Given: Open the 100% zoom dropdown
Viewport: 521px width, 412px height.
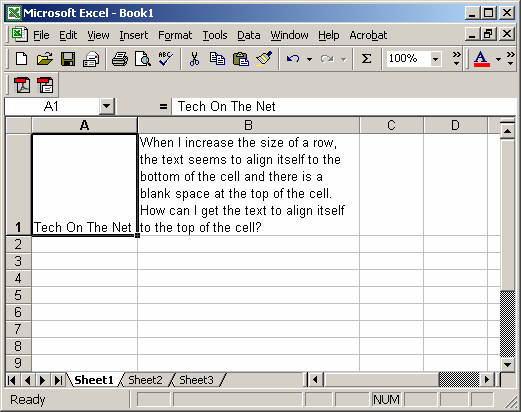Looking at the screenshot, I should click(435, 59).
